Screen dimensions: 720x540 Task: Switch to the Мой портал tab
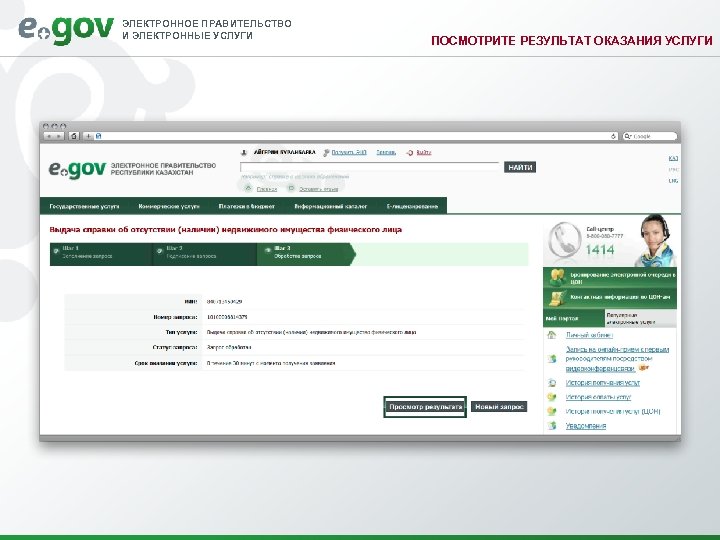[x=574, y=318]
